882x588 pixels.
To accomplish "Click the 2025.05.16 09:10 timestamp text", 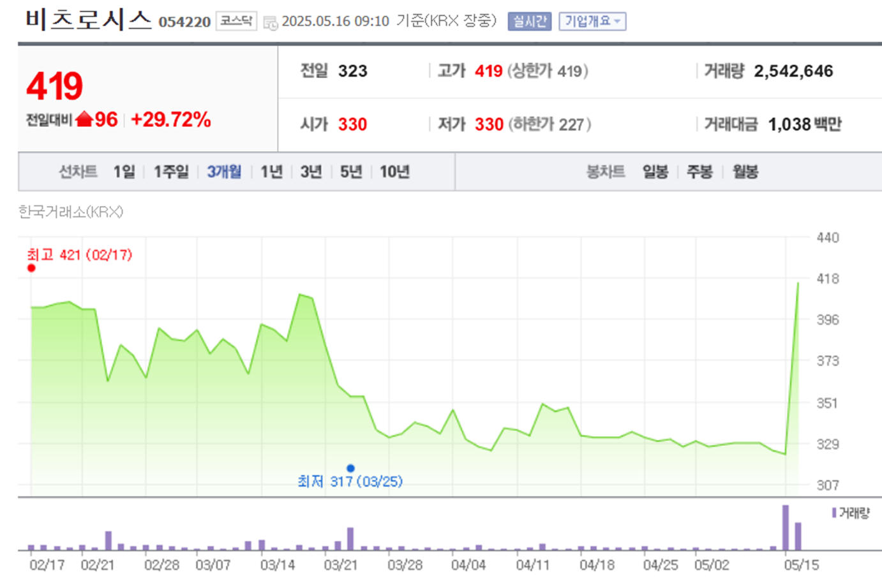I will tap(336, 21).
